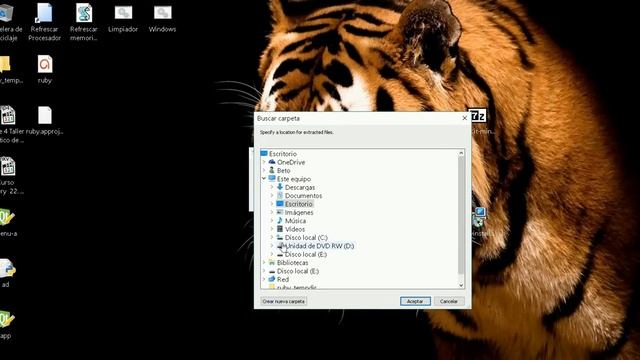This screenshot has height=360, width=640.
Task: Expand the Vídeos folder chevron
Action: [x=272, y=229]
